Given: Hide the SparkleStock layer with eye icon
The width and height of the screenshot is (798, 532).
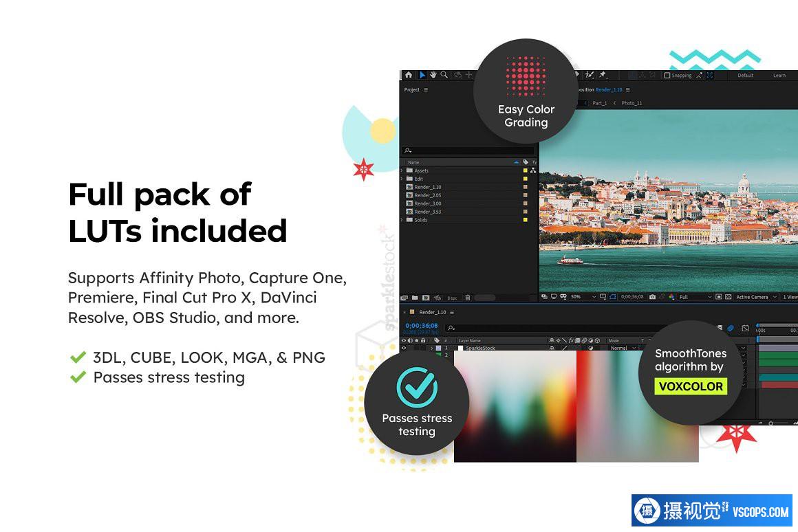Looking at the screenshot, I should [x=404, y=348].
